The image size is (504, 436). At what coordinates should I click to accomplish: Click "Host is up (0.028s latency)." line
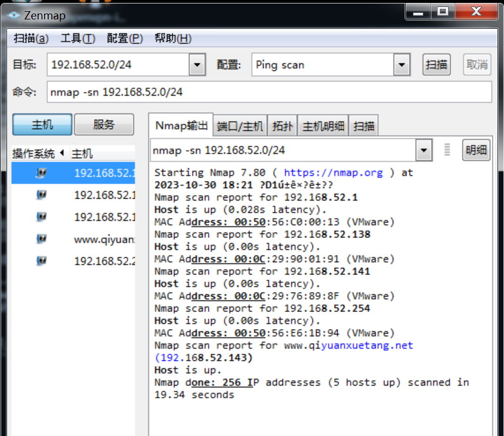[x=241, y=210]
